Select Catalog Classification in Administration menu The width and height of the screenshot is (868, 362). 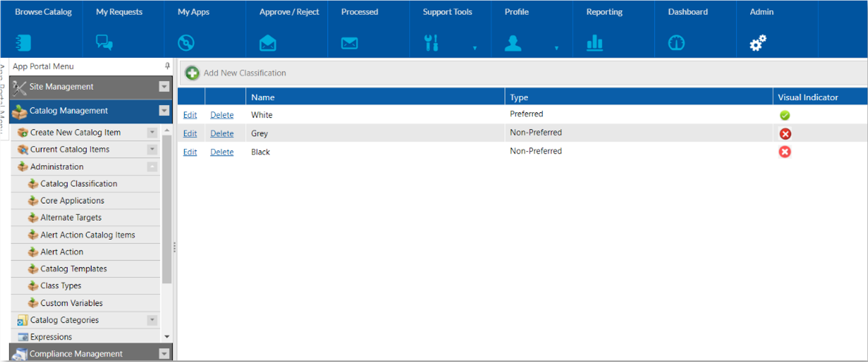click(x=79, y=184)
